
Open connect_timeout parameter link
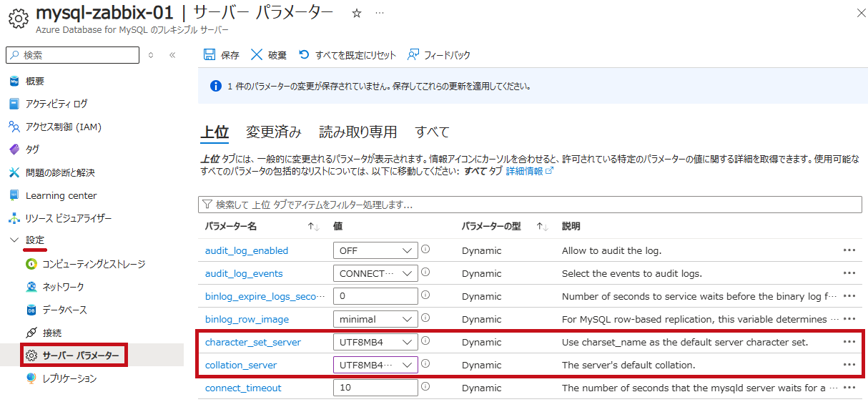click(243, 388)
